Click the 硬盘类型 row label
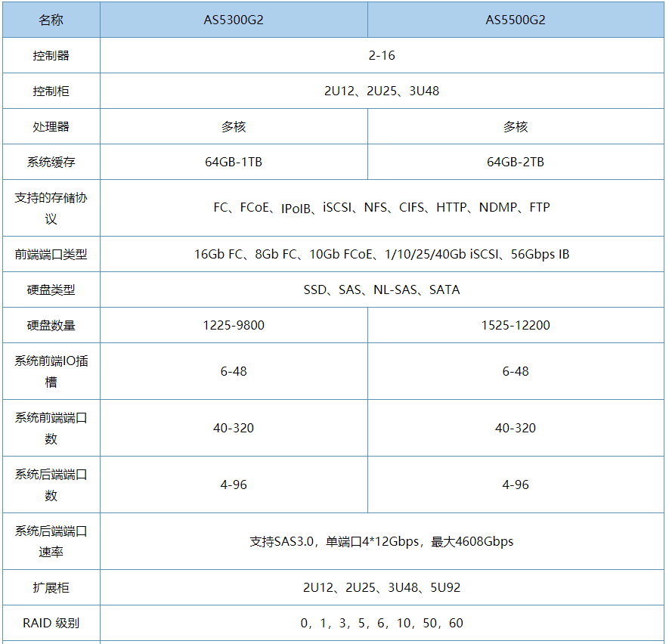This screenshot has height=644, width=669. point(51,289)
